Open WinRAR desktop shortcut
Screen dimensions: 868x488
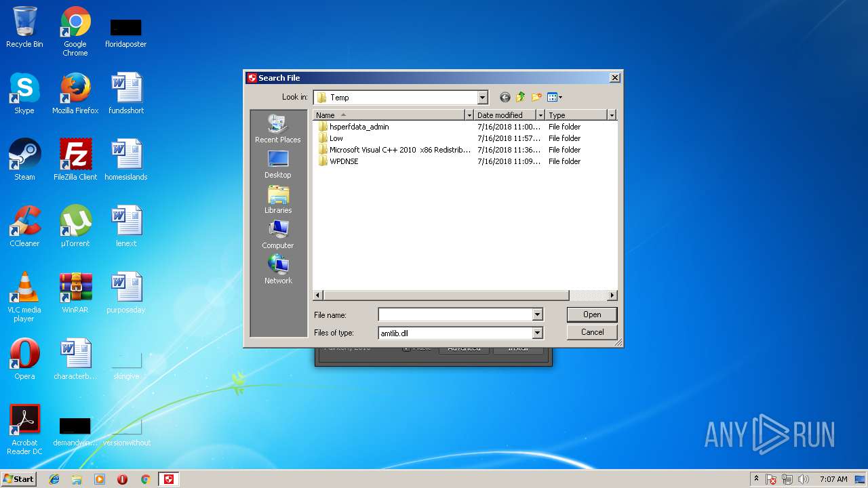click(75, 293)
